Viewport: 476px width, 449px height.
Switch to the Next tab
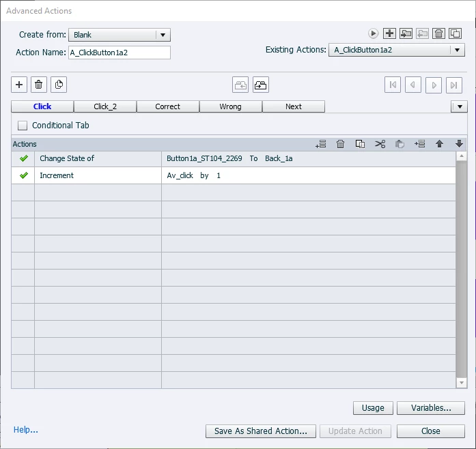pyautogui.click(x=294, y=106)
